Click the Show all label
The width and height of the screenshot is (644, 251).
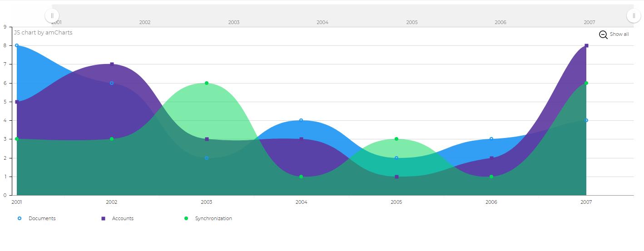click(x=619, y=34)
